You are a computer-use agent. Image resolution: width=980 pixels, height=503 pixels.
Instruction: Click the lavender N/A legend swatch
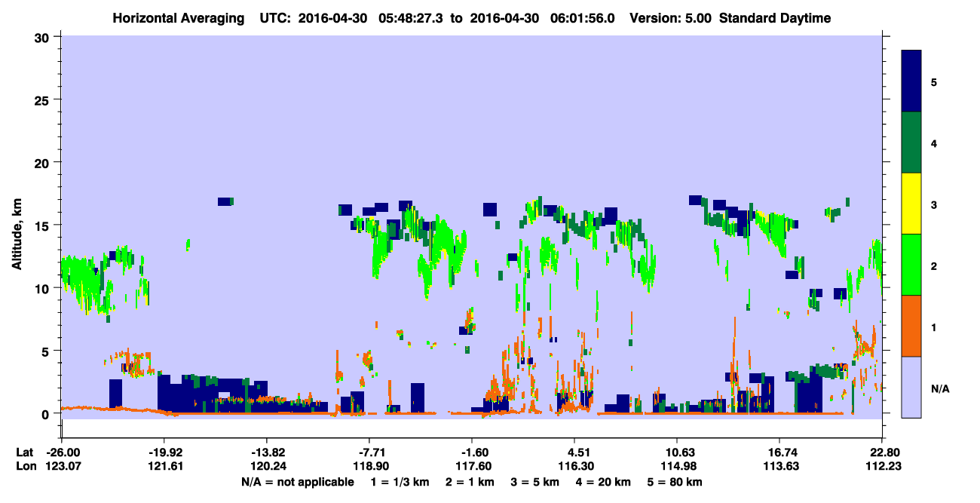click(911, 387)
